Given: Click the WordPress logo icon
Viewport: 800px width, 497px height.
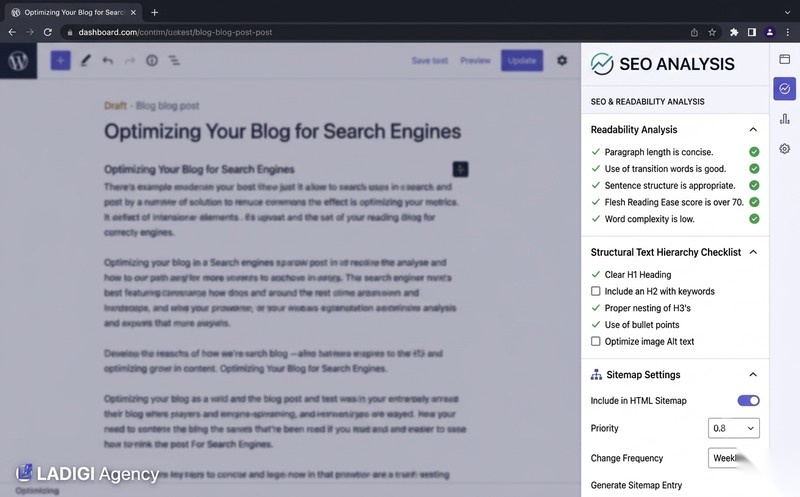Looking at the screenshot, I should point(18,61).
